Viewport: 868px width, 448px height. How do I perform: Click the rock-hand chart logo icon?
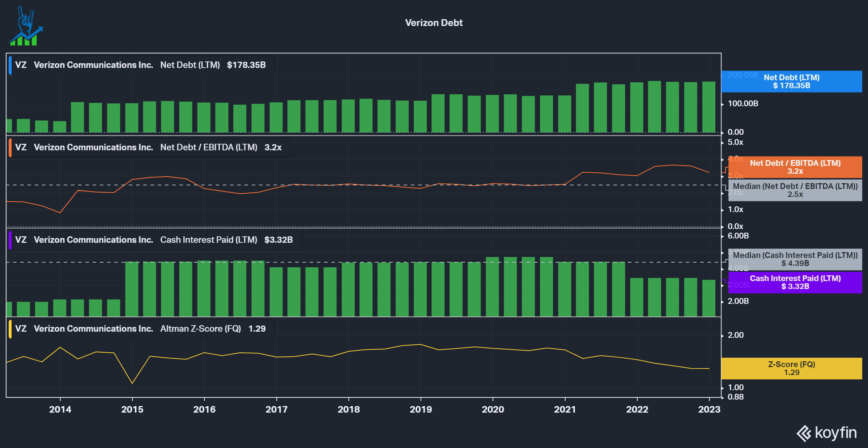(x=26, y=26)
